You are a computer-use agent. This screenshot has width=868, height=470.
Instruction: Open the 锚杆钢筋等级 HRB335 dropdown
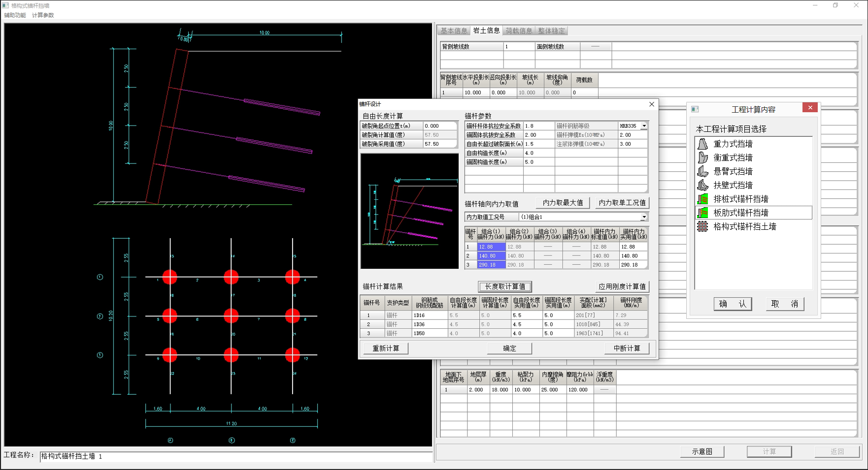click(x=643, y=126)
